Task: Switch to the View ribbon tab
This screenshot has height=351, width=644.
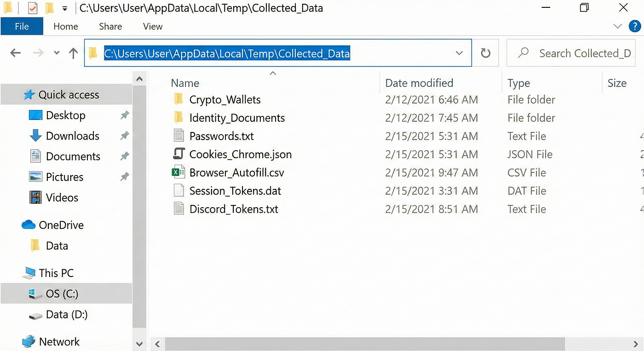Action: pyautogui.click(x=153, y=27)
